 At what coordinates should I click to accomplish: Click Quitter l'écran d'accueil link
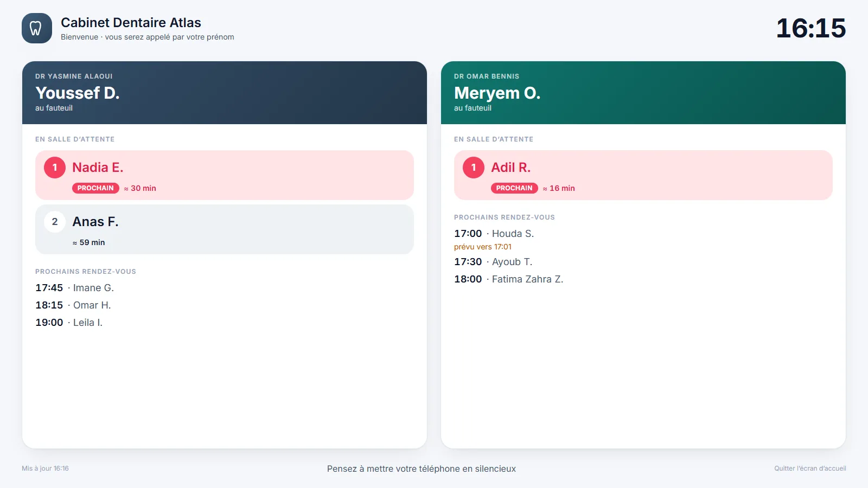(x=810, y=468)
